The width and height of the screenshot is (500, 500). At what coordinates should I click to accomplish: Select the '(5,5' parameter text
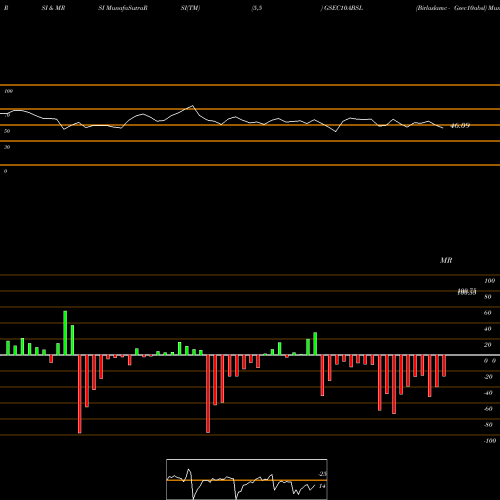point(257,8)
